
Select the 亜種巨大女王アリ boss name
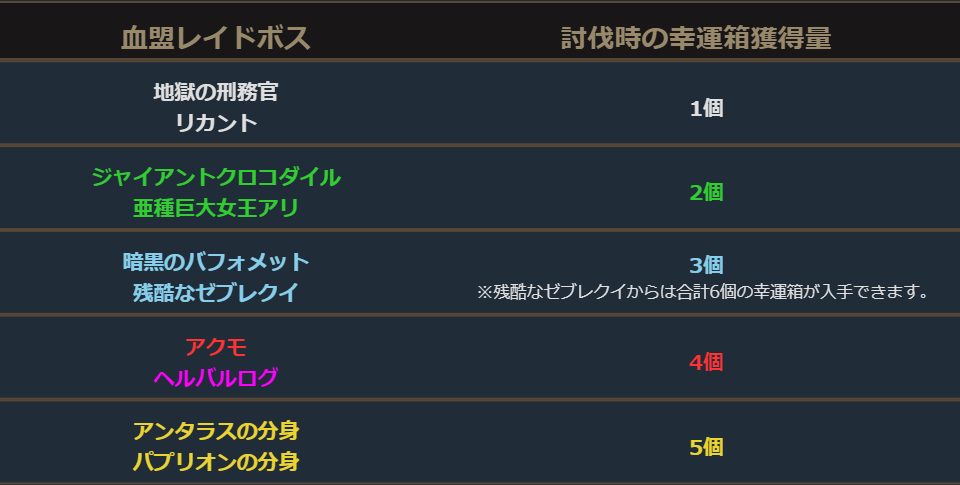(x=216, y=208)
